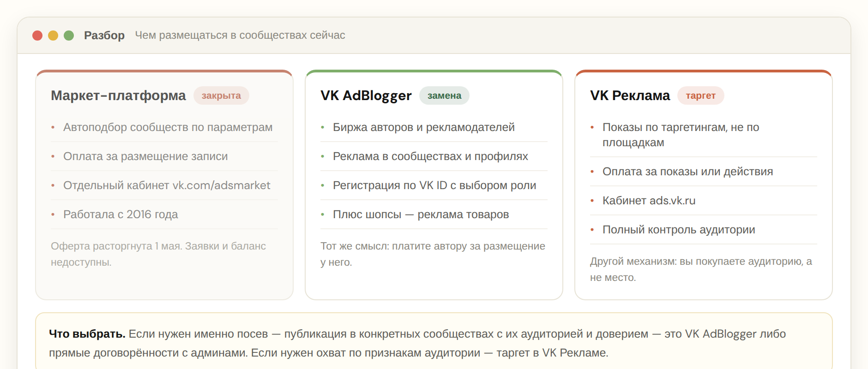Click note 'Оферта расторгнута 1 мая'

pyautogui.click(x=115, y=246)
